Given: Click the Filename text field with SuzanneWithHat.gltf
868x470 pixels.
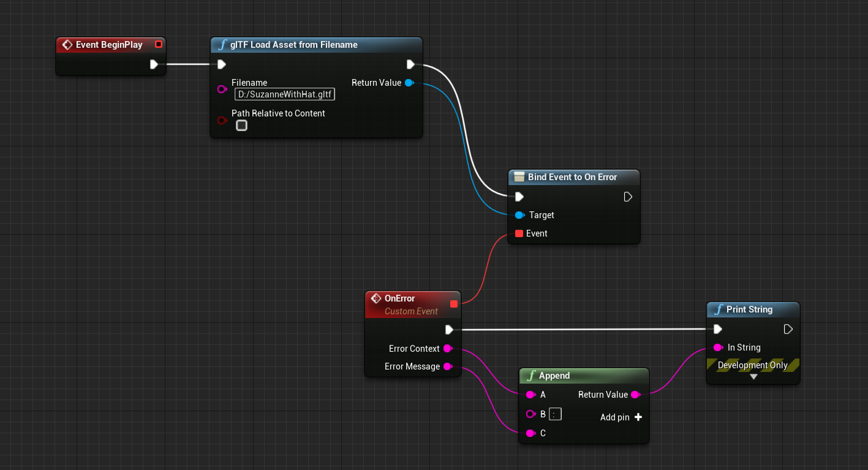Looking at the screenshot, I should pos(285,94).
